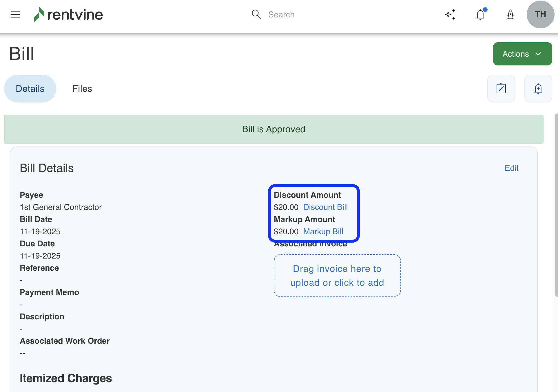This screenshot has height=392, width=558.
Task: Open the AI sparkles assistant icon
Action: [x=451, y=14]
